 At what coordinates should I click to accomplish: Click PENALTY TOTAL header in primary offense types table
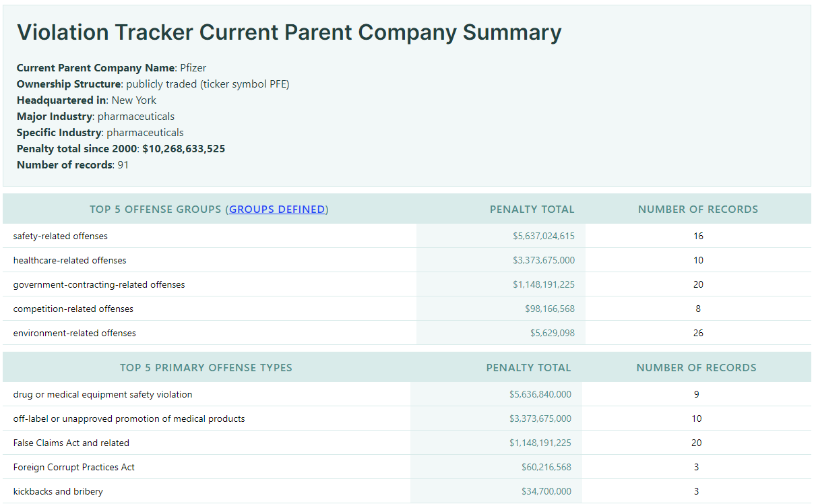[x=529, y=368]
